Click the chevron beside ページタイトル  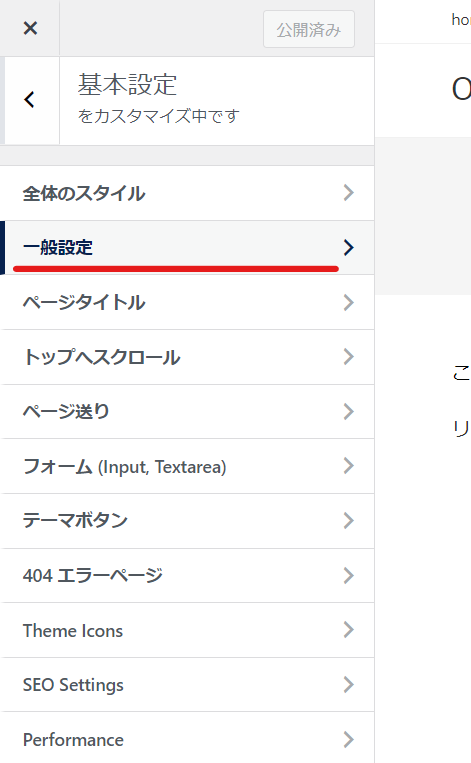coord(348,302)
